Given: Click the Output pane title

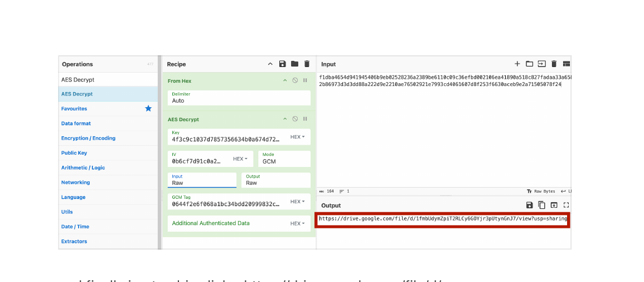Looking at the screenshot, I should (331, 205).
